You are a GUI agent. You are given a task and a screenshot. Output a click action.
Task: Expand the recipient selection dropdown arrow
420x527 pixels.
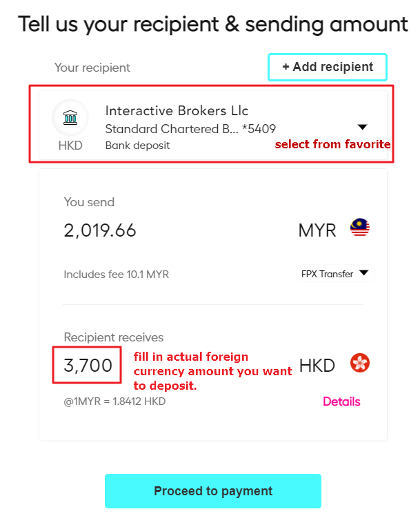tap(362, 127)
